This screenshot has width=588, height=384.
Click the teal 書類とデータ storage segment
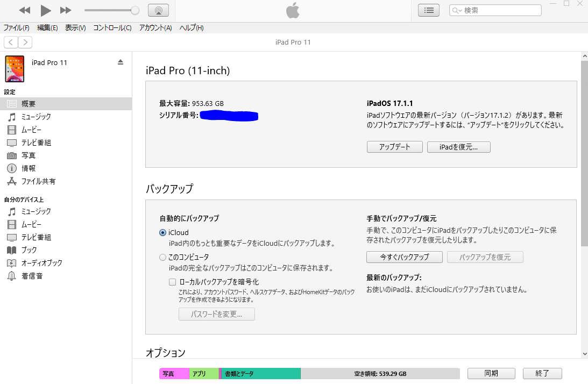click(x=261, y=373)
